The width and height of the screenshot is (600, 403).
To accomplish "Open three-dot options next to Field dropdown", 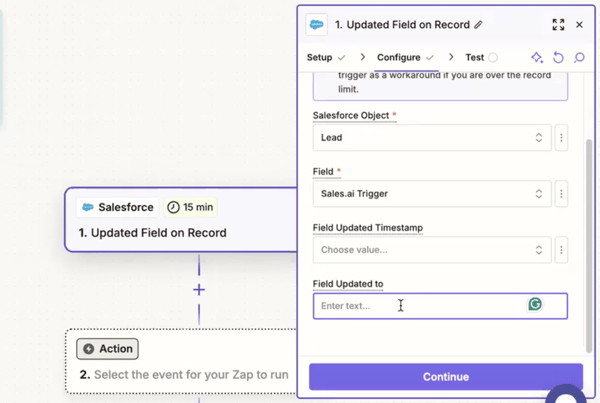I will 561,194.
